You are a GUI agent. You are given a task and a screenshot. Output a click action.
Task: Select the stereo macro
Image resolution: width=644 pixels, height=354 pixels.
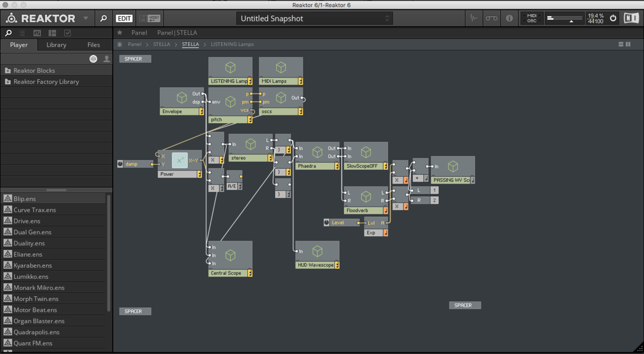coord(250,148)
